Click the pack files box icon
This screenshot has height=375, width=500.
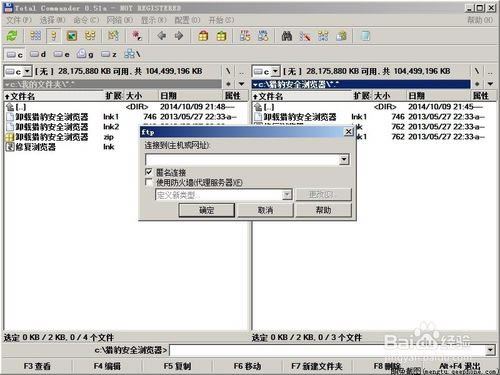(203, 36)
